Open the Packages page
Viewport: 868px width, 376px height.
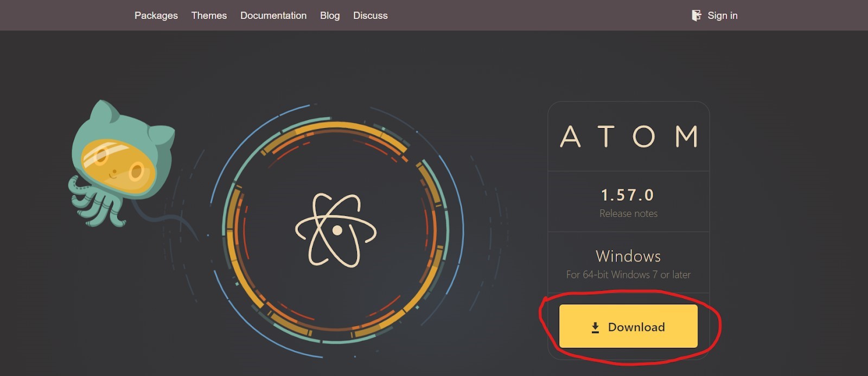point(156,16)
